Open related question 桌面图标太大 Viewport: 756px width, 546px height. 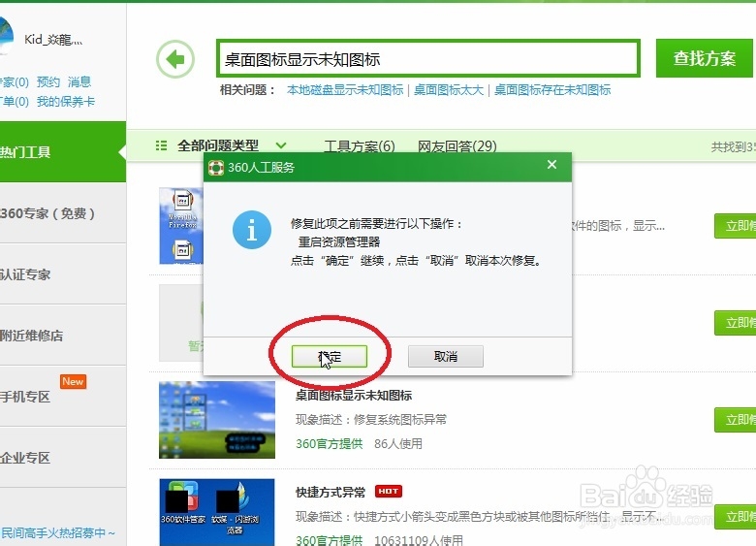coord(449,90)
